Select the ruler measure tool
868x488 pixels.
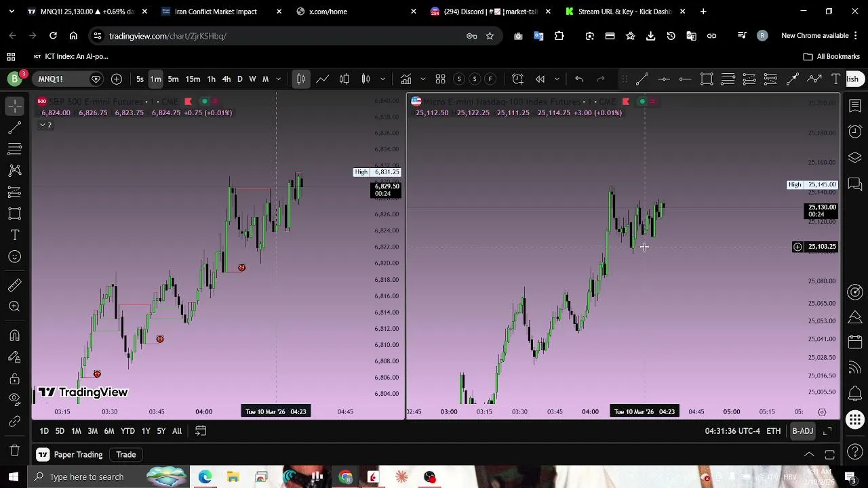pos(15,285)
